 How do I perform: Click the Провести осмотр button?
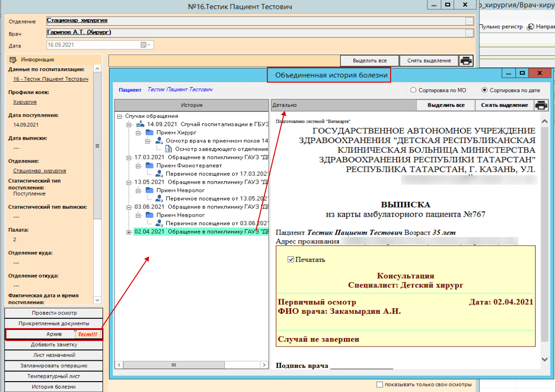point(54,313)
